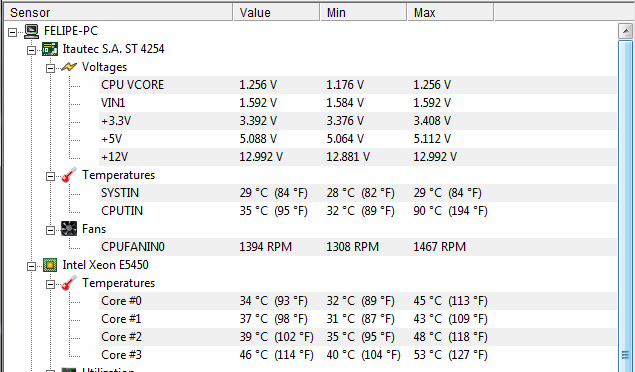Click the +3.3V max value 3.408 V

coord(432,121)
